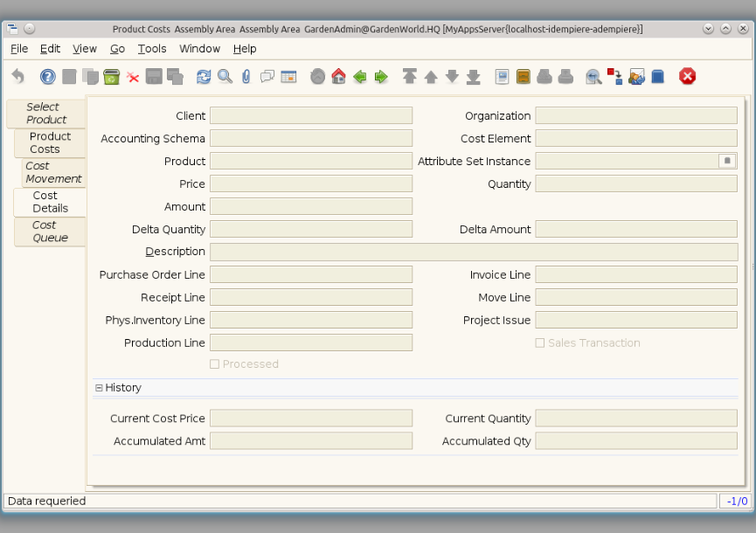Open the Edit menu

tap(50, 49)
